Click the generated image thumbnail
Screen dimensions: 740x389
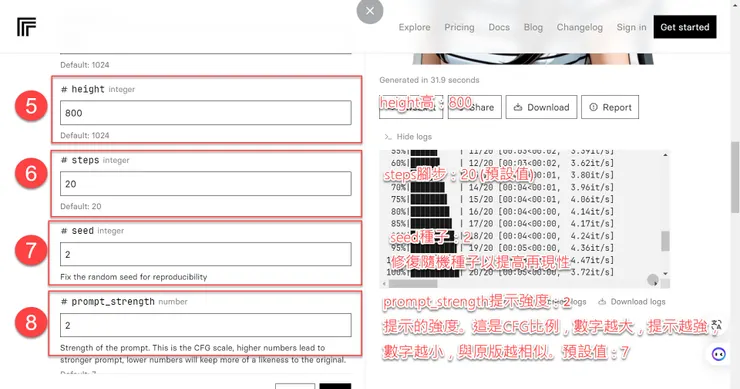tap(533, 59)
